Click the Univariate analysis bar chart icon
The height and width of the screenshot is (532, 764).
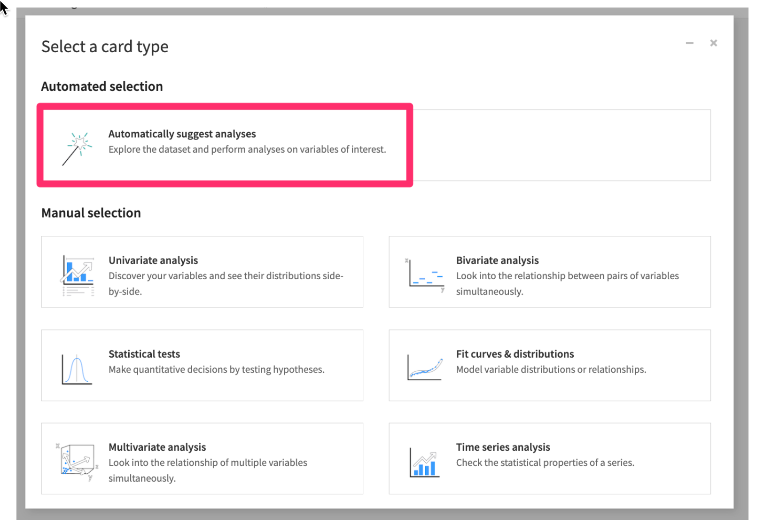[x=78, y=275]
